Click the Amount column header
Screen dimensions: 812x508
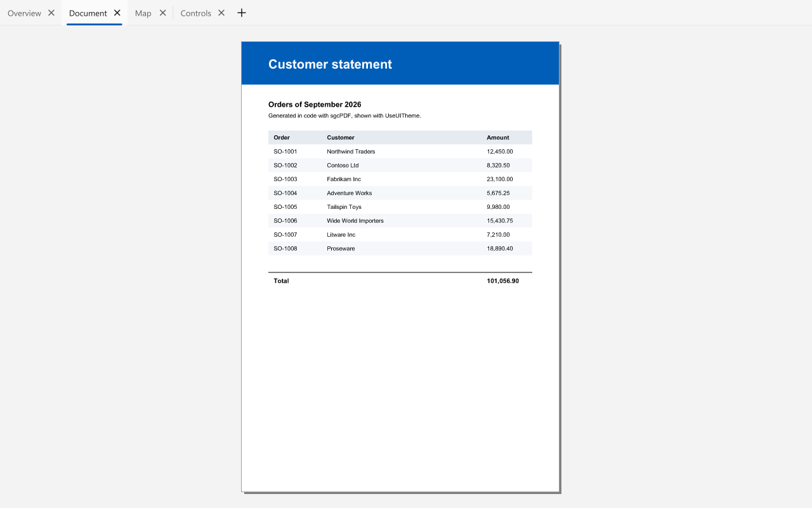(x=498, y=138)
